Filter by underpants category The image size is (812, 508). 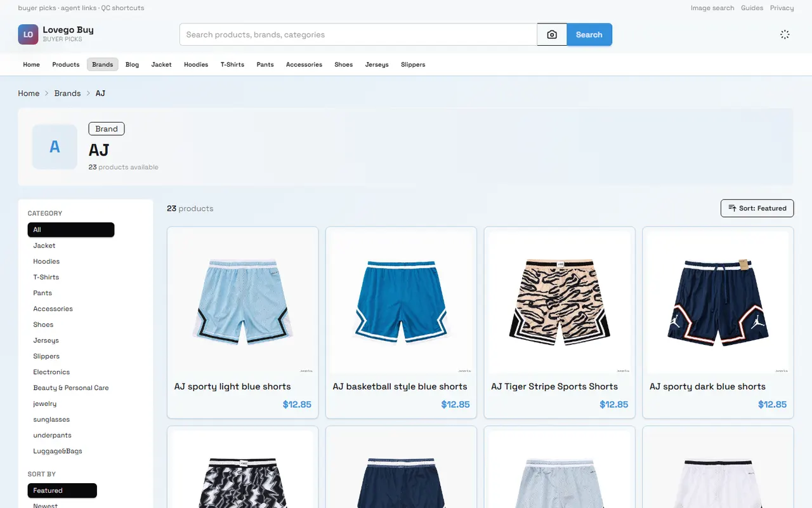(x=71, y=436)
